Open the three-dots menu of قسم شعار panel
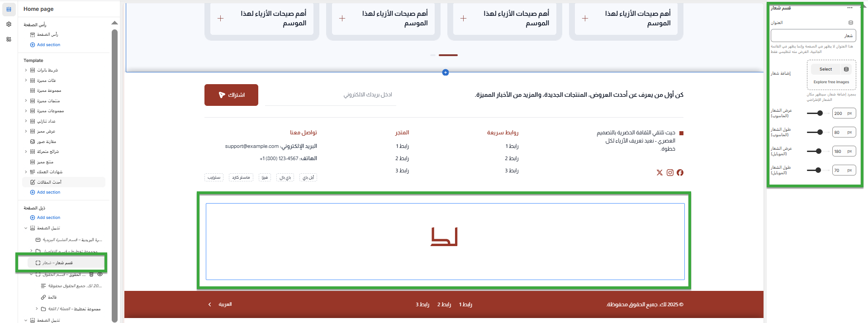The image size is (868, 323). [849, 8]
